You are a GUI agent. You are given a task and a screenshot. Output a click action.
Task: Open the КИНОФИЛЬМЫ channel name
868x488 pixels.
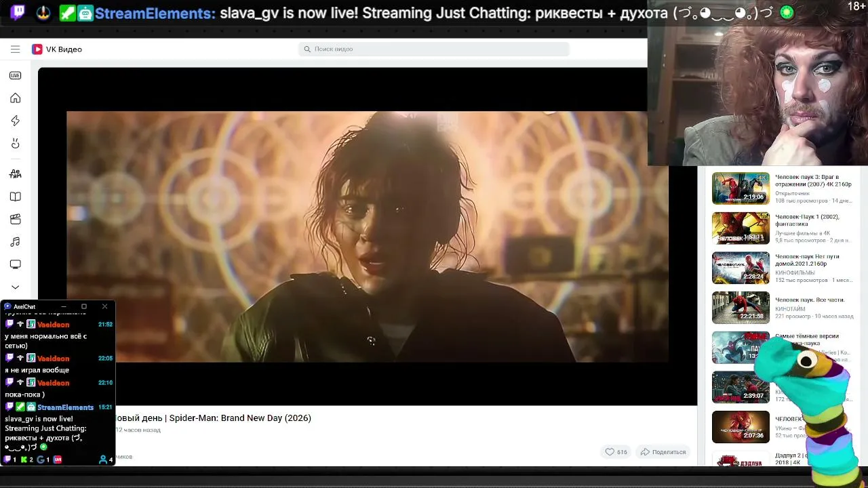(795, 272)
